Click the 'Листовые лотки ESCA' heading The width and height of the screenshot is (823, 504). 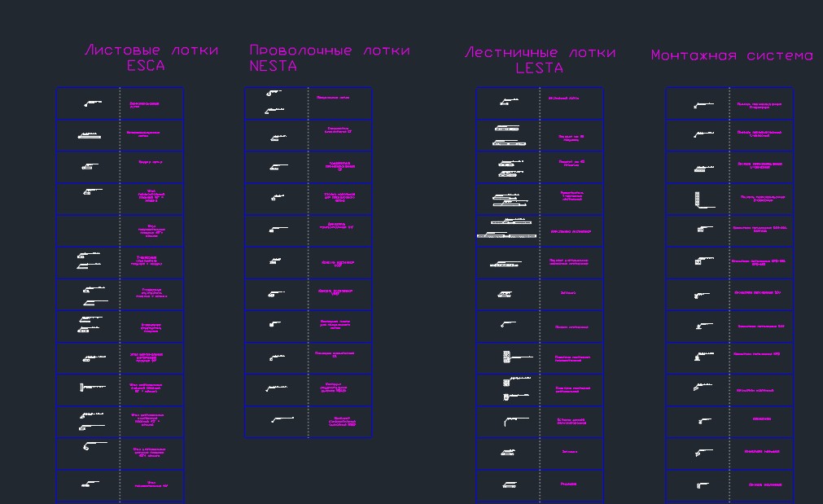151,57
